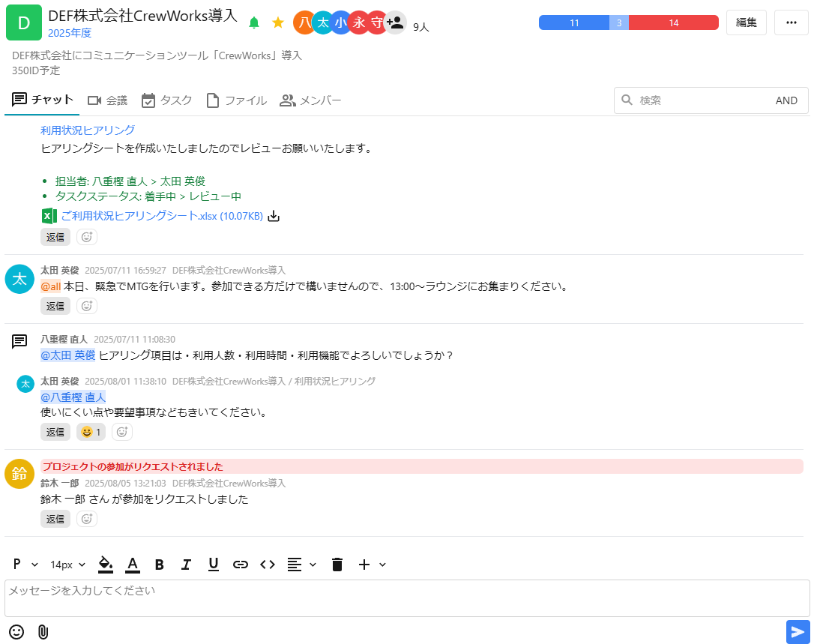Toggle bold formatting
Screen dimensions: 814x644
(x=160, y=565)
